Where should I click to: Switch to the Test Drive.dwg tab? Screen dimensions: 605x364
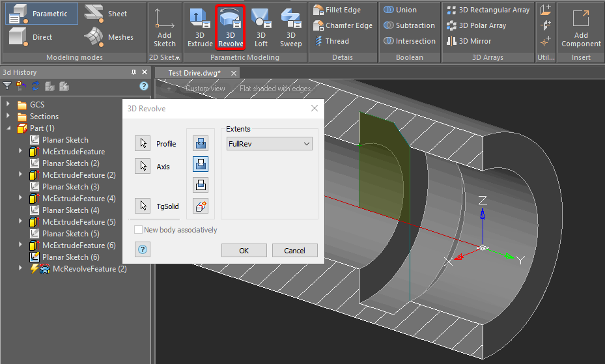[x=194, y=73]
